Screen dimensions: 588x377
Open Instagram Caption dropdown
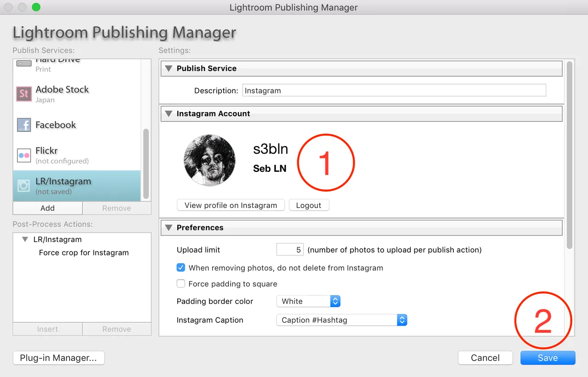point(342,320)
